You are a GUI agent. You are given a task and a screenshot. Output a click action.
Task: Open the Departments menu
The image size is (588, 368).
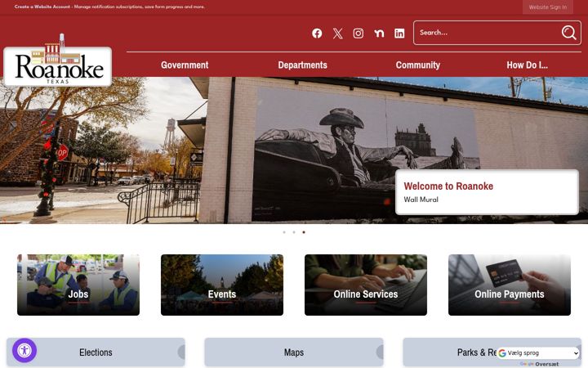point(303,65)
